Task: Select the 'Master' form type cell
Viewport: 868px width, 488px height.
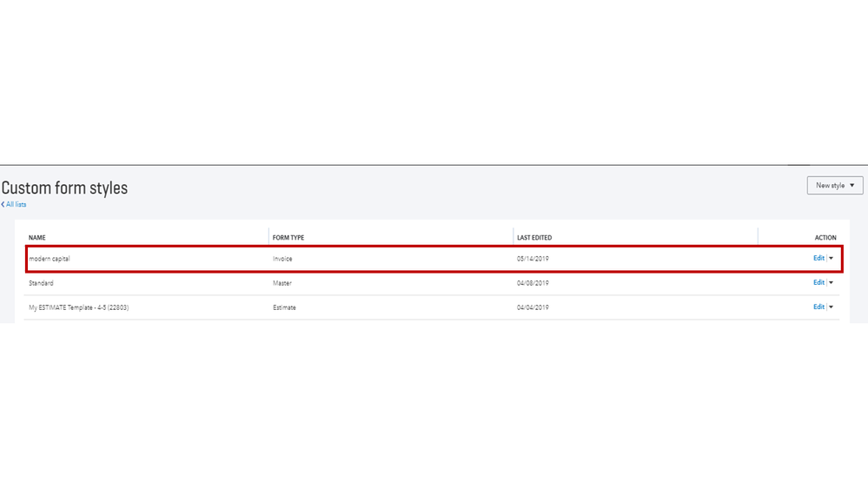Action: (282, 283)
